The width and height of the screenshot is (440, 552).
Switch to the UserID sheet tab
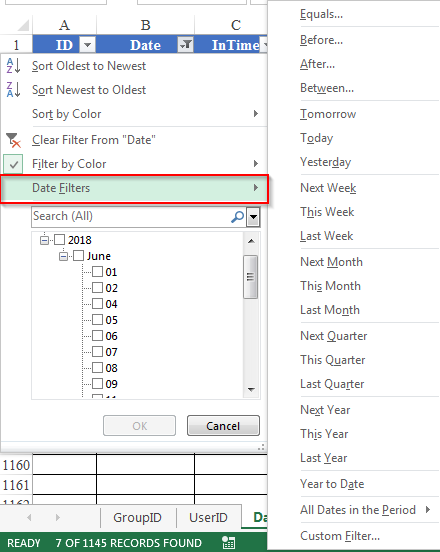coord(208,517)
